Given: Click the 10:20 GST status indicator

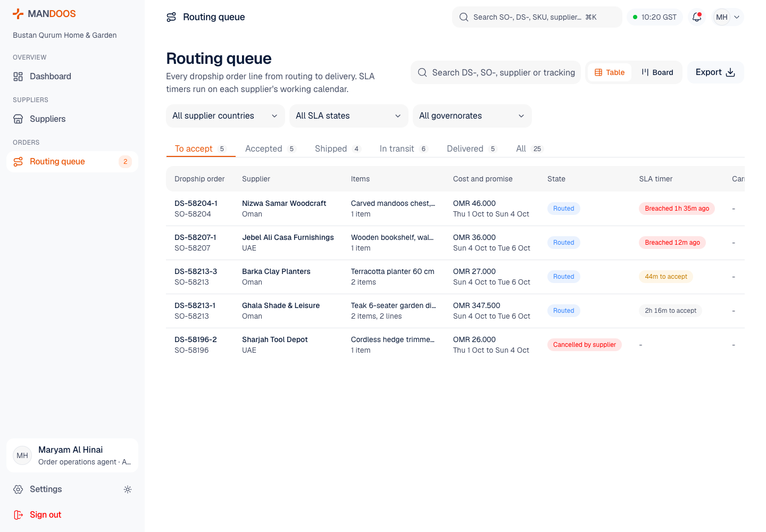Looking at the screenshot, I should tap(655, 17).
